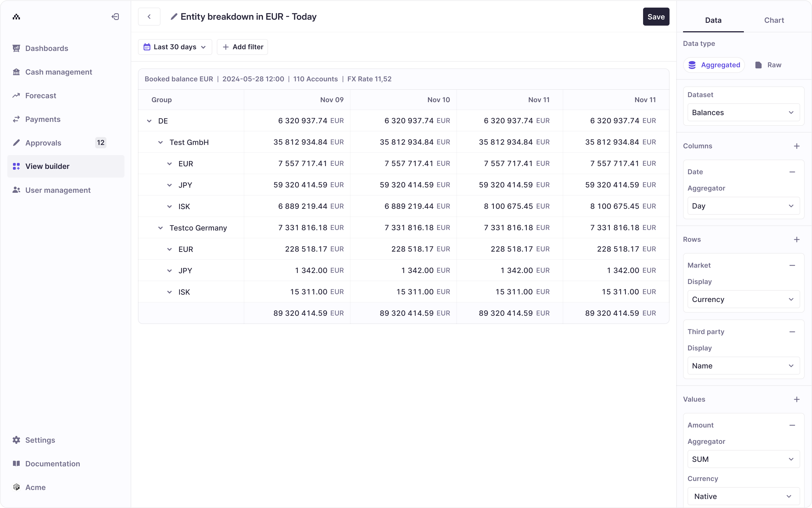This screenshot has height=508, width=812.
Task: Add a new column with plus icon
Action: click(797, 146)
